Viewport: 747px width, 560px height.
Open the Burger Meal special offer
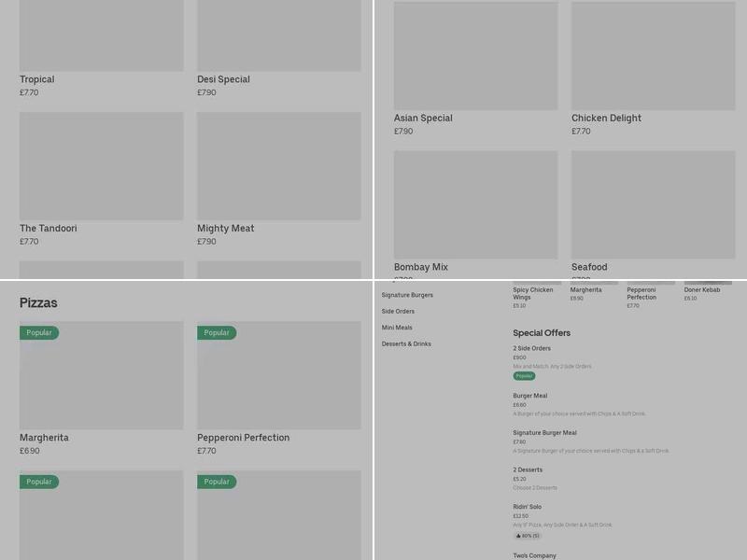click(x=530, y=396)
